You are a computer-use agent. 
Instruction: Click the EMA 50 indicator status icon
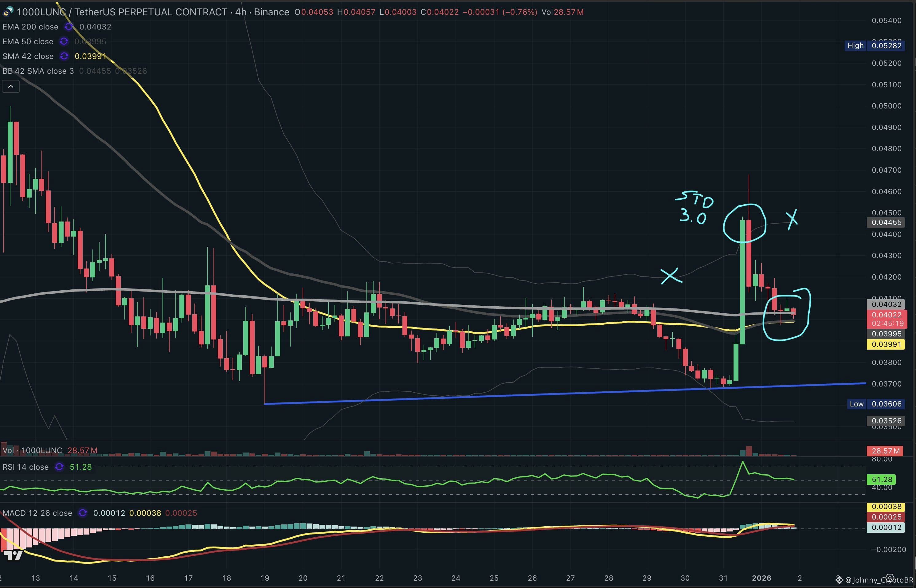[x=64, y=41]
